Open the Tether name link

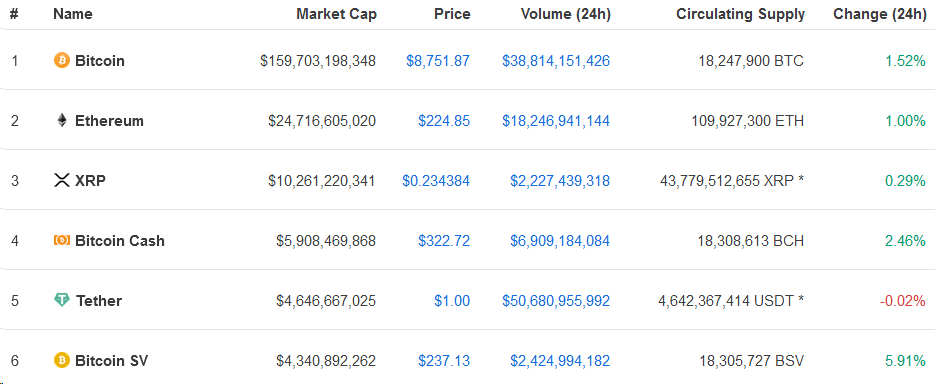(99, 301)
